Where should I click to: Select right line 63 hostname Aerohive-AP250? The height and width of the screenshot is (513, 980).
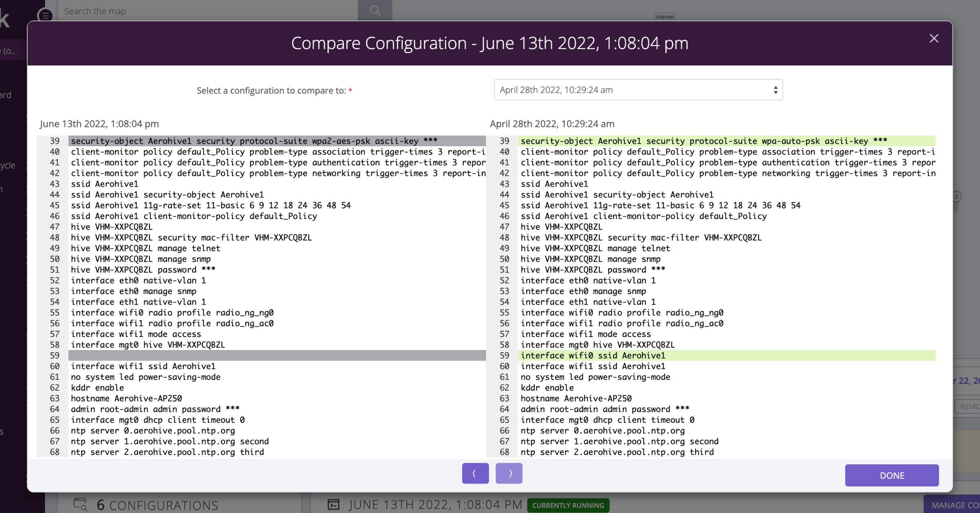[576, 398]
